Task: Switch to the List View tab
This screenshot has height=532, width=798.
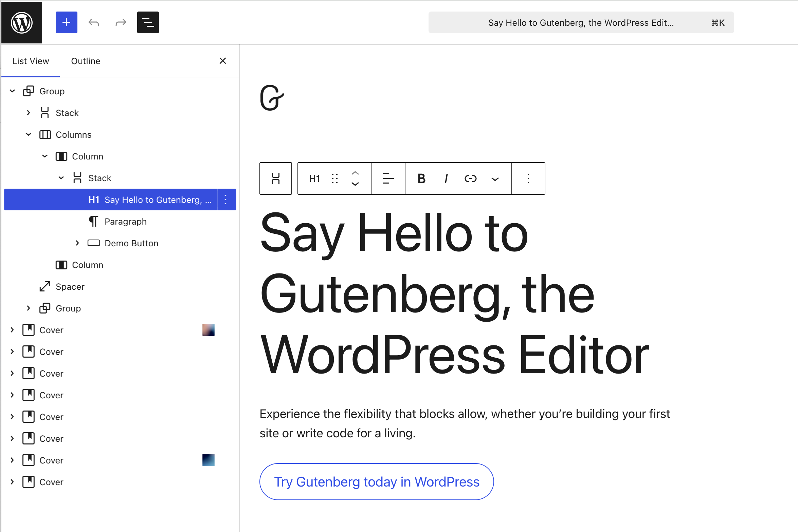Action: [31, 61]
